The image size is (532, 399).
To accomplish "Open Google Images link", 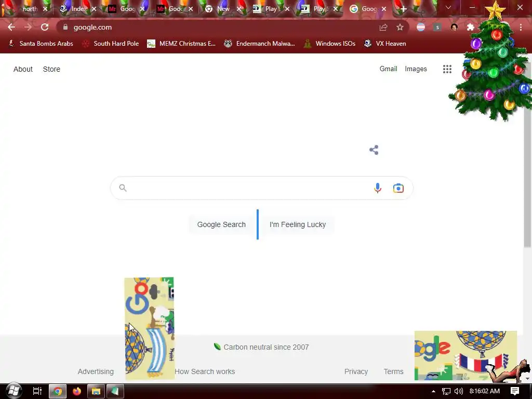I will (x=416, y=69).
